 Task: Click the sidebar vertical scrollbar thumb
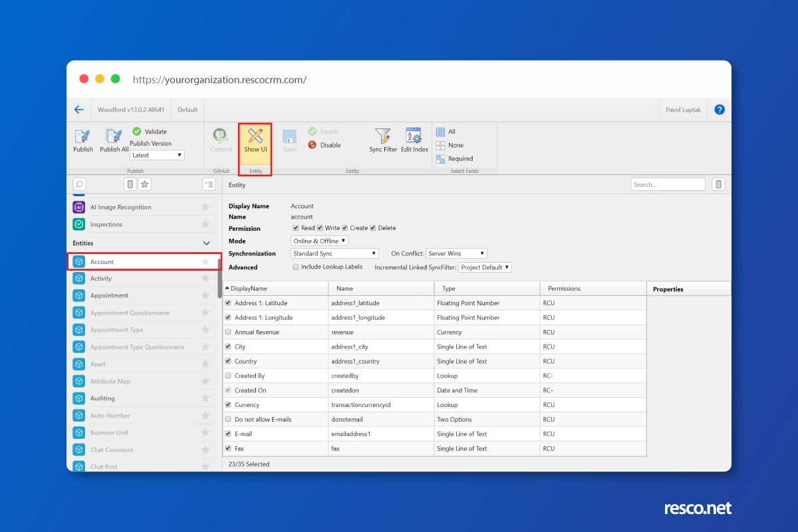219,278
